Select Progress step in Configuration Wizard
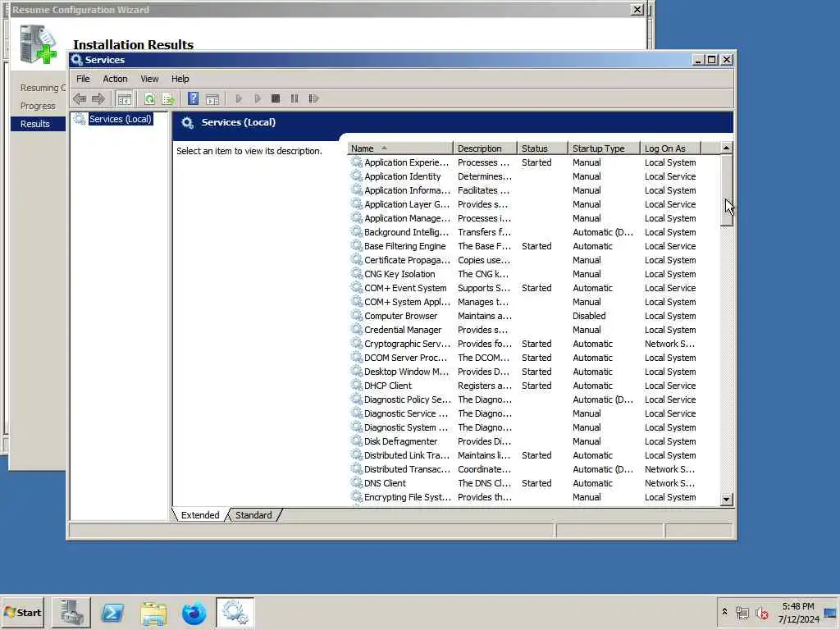Image resolution: width=840 pixels, height=630 pixels. click(x=38, y=106)
